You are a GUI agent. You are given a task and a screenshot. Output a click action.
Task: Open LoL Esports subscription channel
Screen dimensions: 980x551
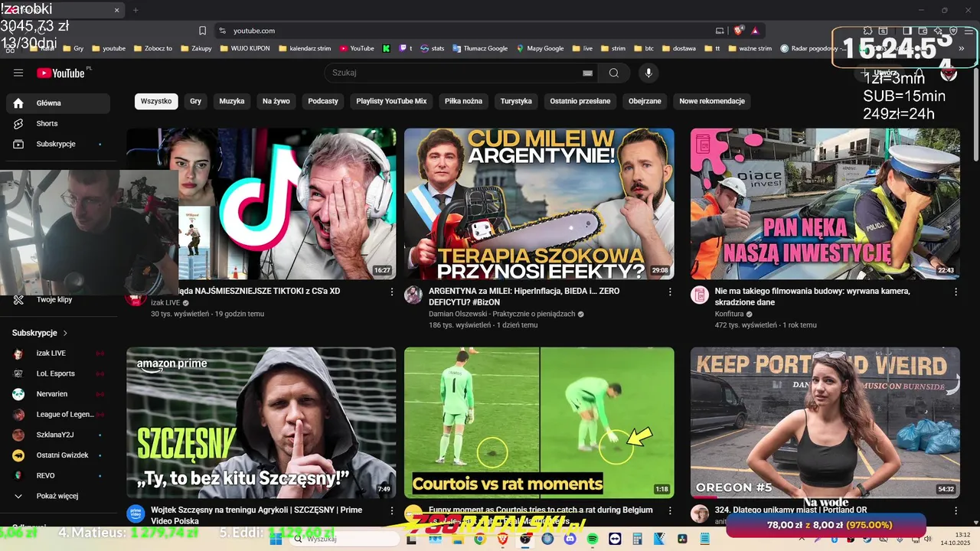click(x=58, y=373)
